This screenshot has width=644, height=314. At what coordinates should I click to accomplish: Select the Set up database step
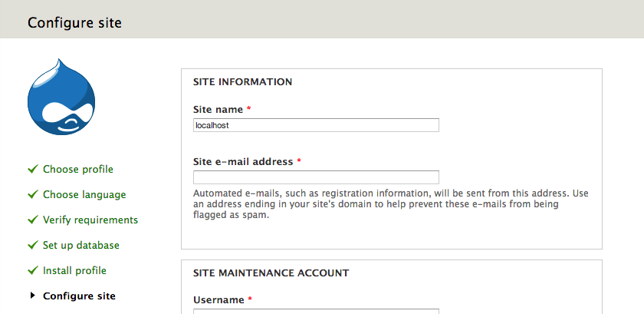81,245
